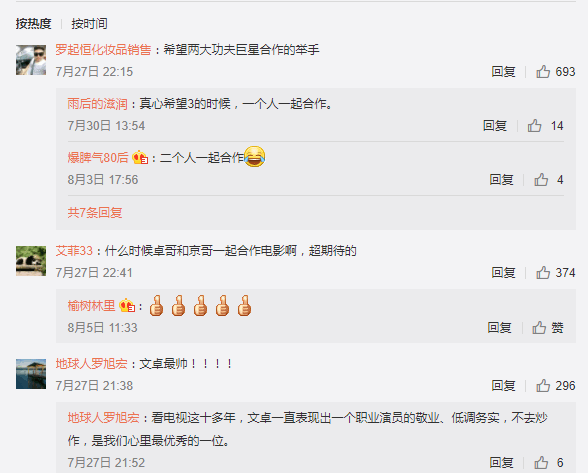Click 艾菲33's panda avatar
Image resolution: width=588 pixels, height=473 pixels.
[31, 261]
